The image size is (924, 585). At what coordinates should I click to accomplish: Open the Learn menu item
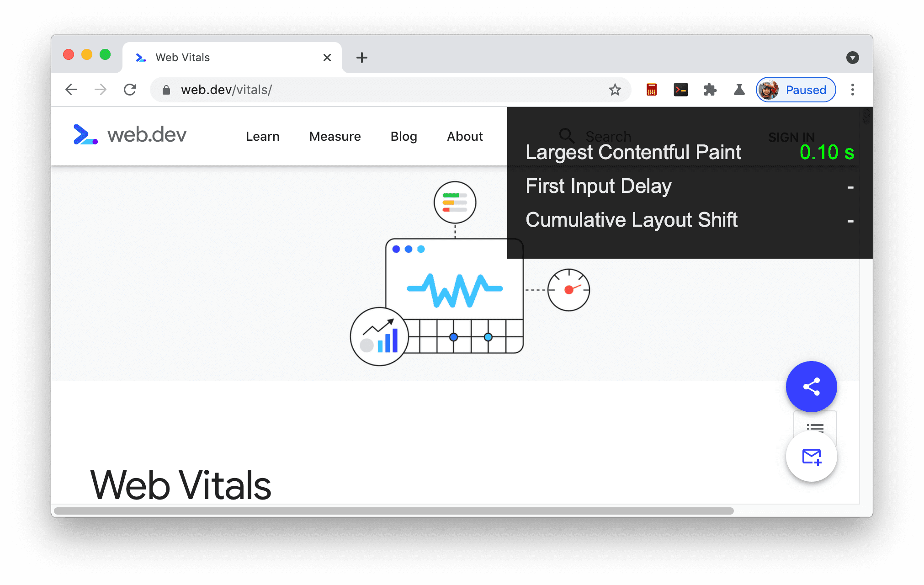click(263, 135)
